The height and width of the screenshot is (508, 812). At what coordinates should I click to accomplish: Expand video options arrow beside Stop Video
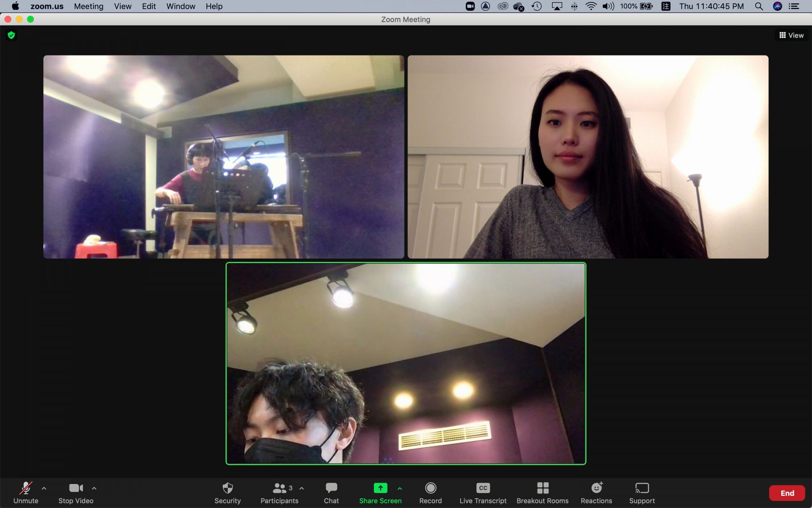pyautogui.click(x=94, y=488)
